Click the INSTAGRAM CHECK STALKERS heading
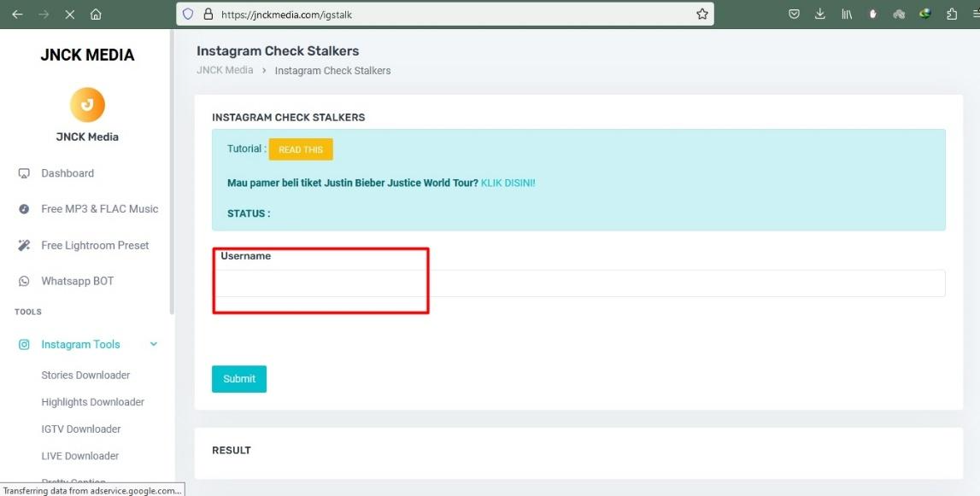 click(289, 118)
